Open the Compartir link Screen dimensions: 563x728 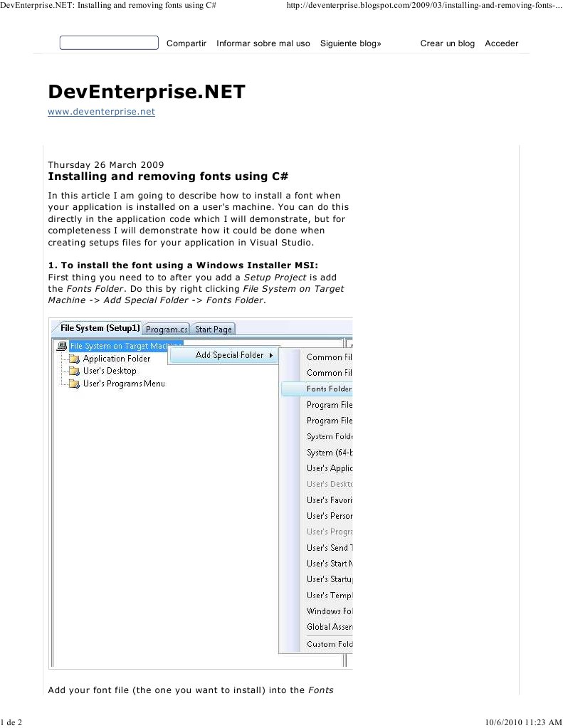click(x=186, y=43)
